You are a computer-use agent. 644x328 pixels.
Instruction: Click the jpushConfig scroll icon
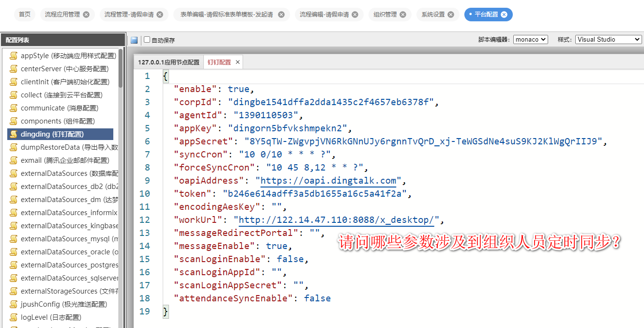[x=14, y=304]
